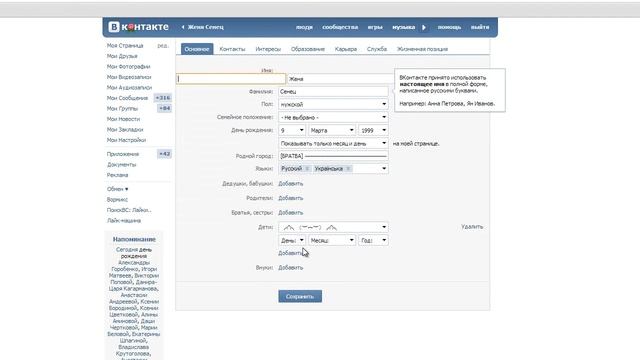The height and width of the screenshot is (360, 640).
Task: Click the Сохранить button
Action: tap(300, 296)
